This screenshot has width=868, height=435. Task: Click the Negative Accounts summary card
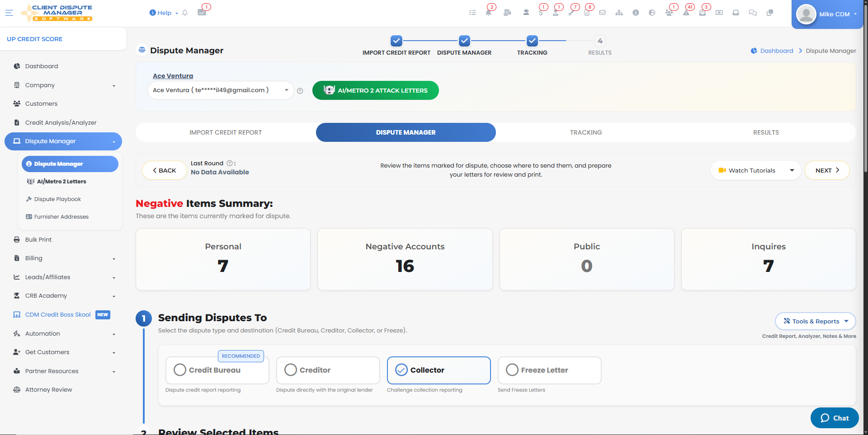[x=405, y=259]
